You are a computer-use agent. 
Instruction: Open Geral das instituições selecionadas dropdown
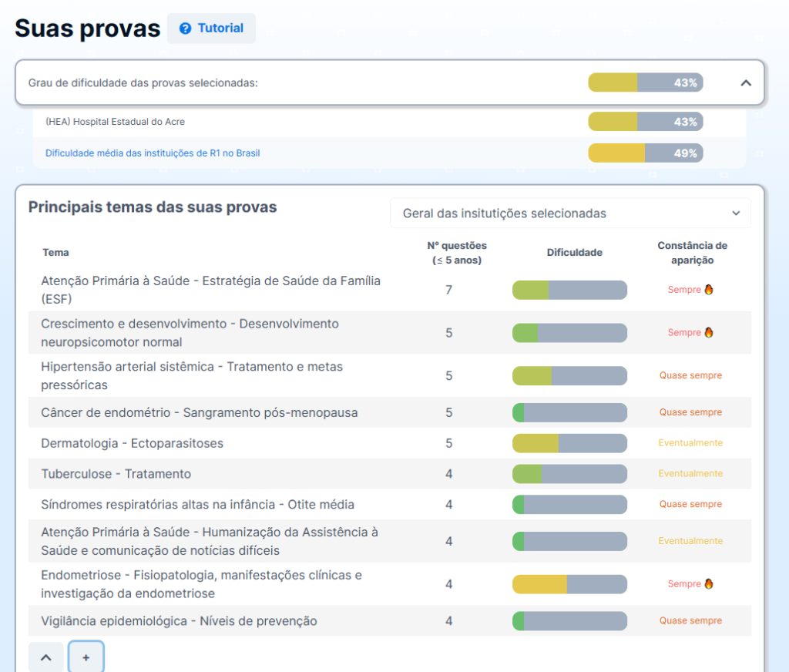tap(570, 213)
